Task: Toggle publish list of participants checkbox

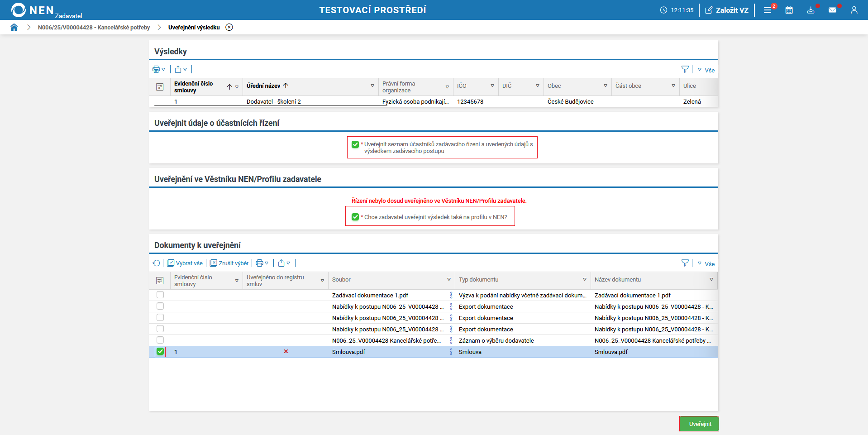Action: point(355,144)
